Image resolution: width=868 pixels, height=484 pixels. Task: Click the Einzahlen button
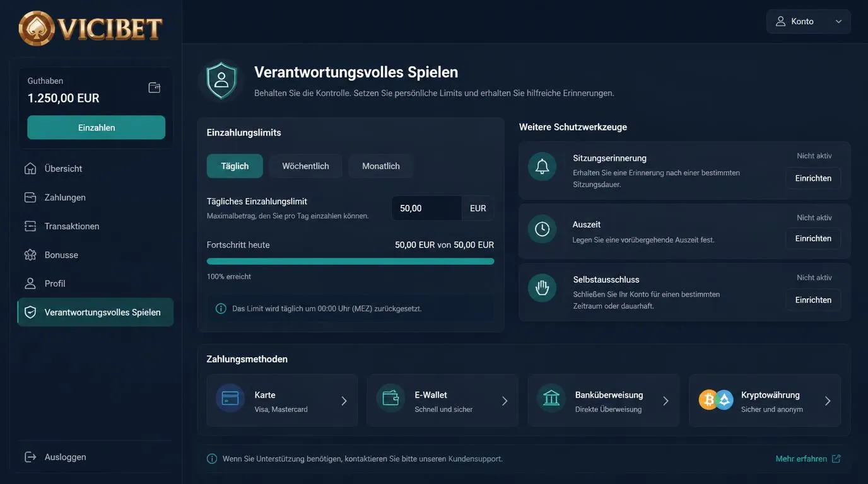coord(97,127)
